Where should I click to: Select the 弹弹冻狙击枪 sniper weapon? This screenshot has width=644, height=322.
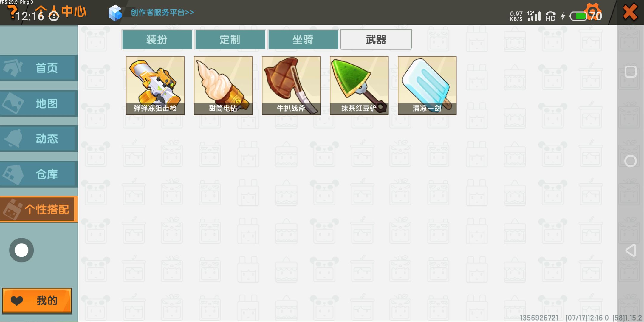pyautogui.click(x=155, y=86)
